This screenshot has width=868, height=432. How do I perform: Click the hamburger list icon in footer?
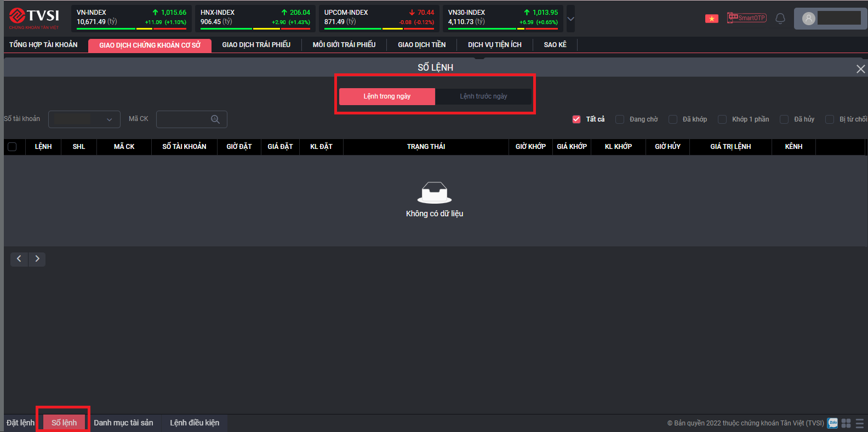[859, 423]
